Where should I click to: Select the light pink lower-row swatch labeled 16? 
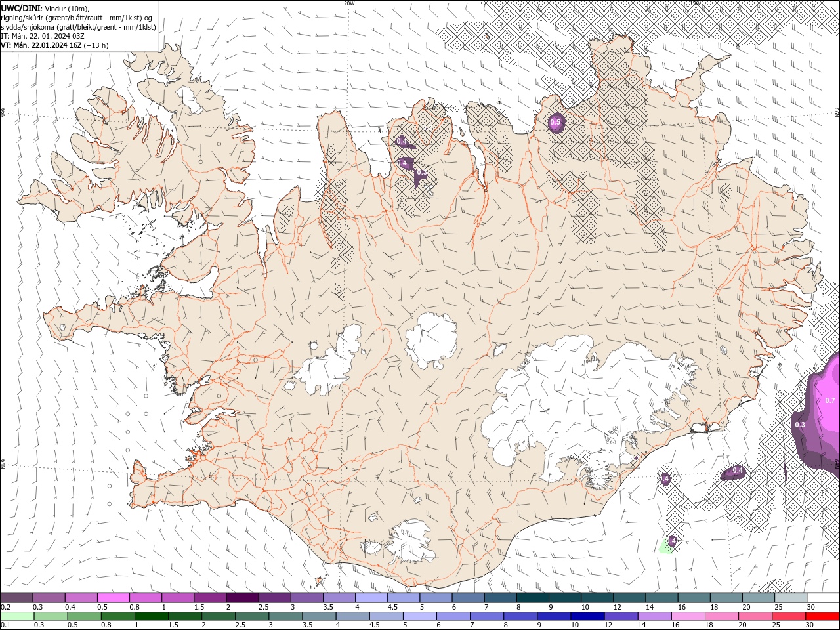coord(688,616)
